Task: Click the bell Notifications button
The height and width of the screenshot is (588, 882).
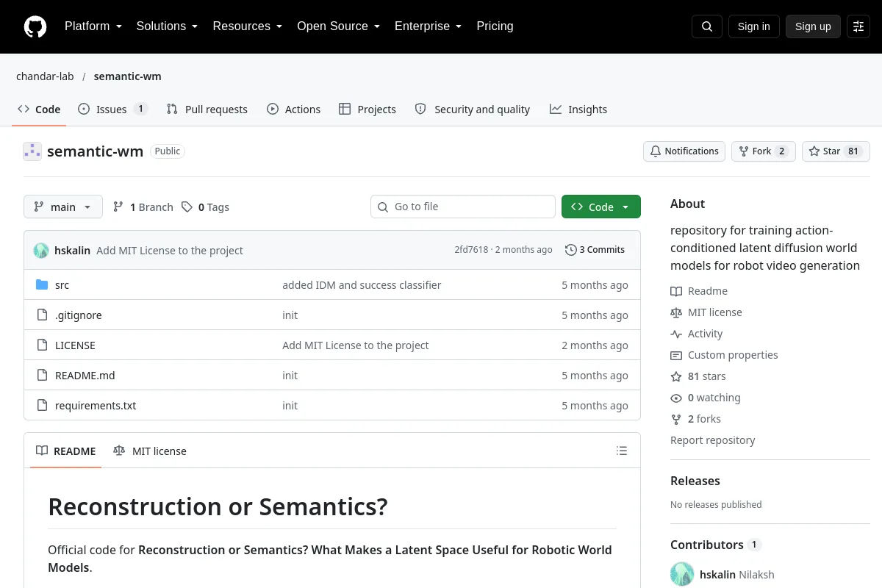Action: 684,151
